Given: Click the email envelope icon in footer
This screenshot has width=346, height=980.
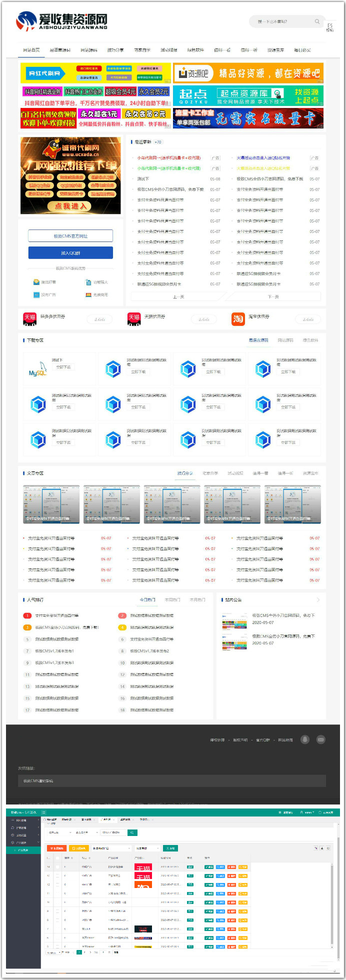Looking at the screenshot, I should 321,739.
